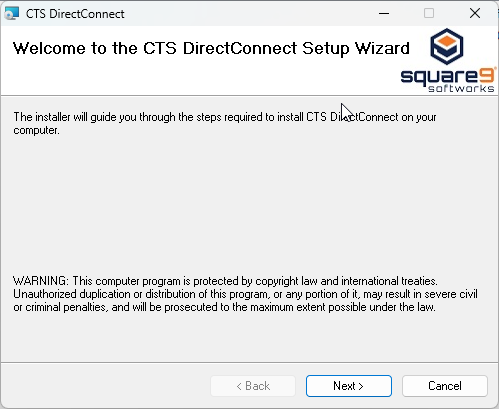This screenshot has width=499, height=409.
Task: Click the orange 9 in the logo
Action: click(x=487, y=75)
